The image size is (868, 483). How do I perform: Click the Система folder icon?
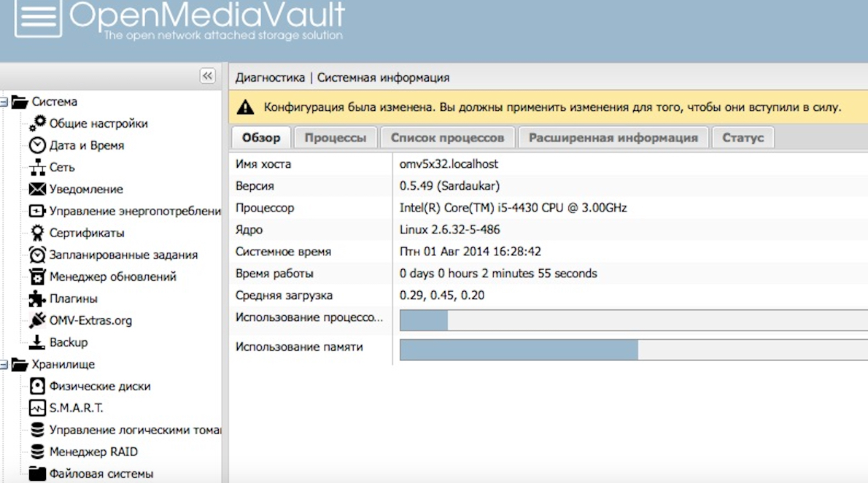click(x=20, y=102)
